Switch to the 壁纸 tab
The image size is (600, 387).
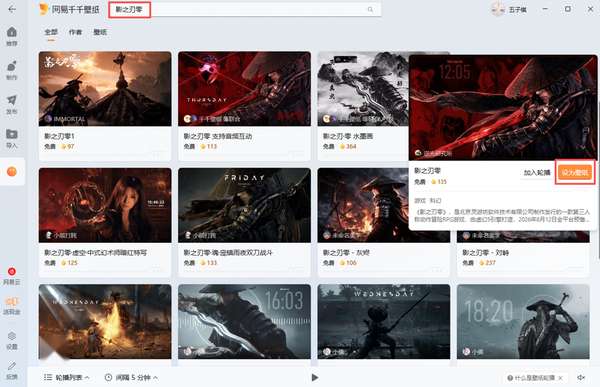100,32
